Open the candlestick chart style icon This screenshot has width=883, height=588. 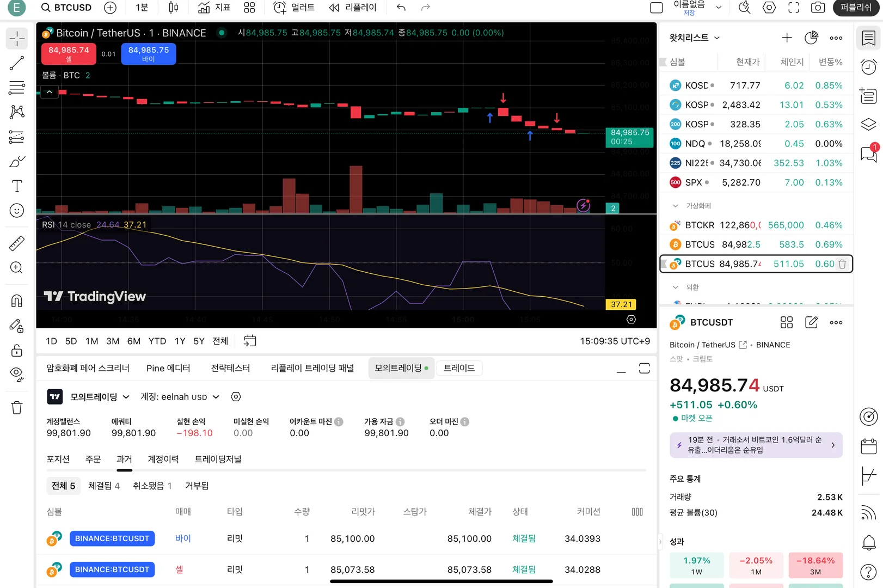click(x=173, y=8)
